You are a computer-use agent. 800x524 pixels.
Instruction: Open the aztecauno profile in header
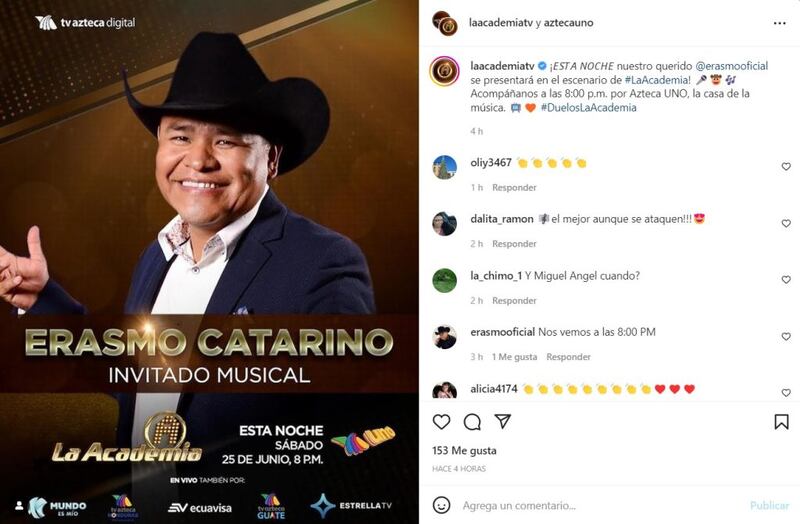[568, 22]
